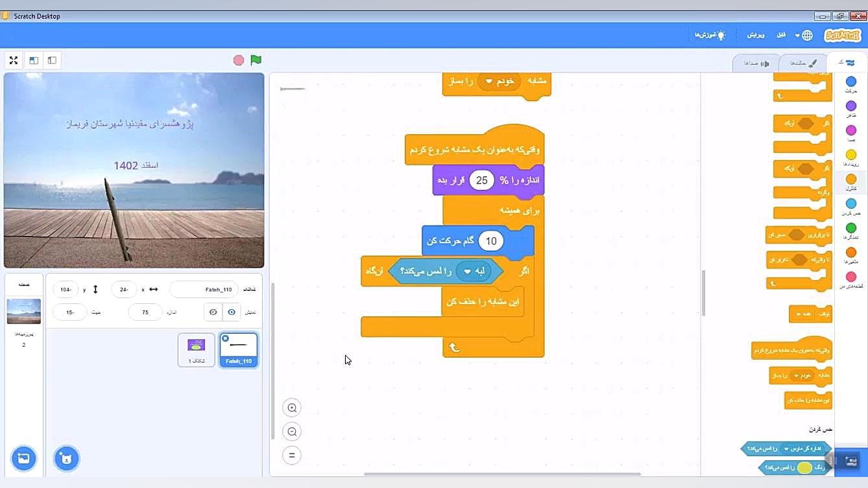Click the block palette vertical scrollbar
Image resolution: width=868 pixels, height=488 pixels.
click(x=703, y=293)
